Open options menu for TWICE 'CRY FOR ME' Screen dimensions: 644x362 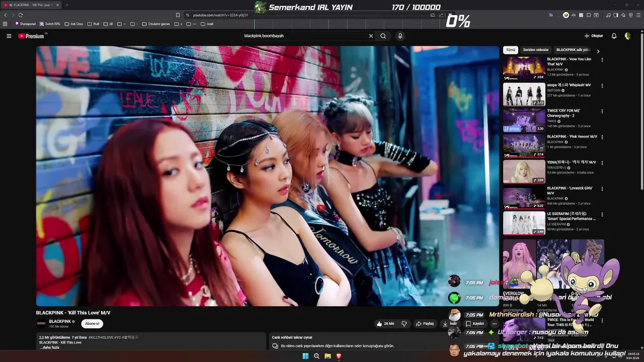602,112
